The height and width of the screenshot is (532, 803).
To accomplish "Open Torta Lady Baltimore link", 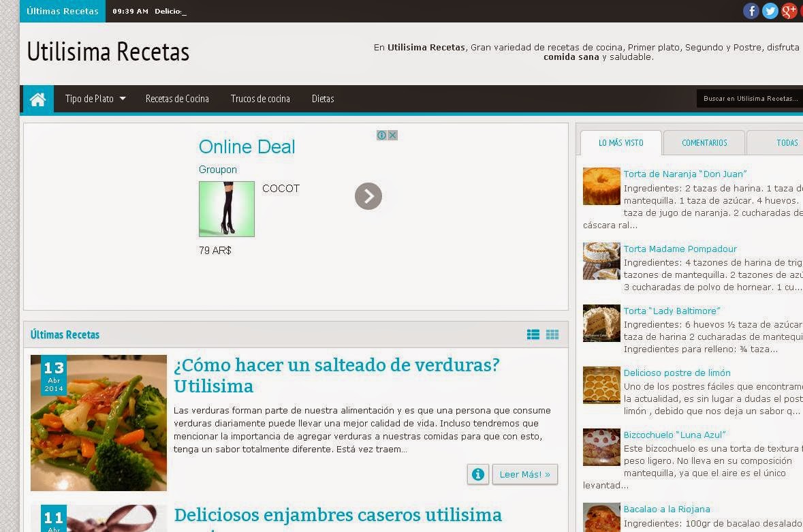I will [672, 311].
